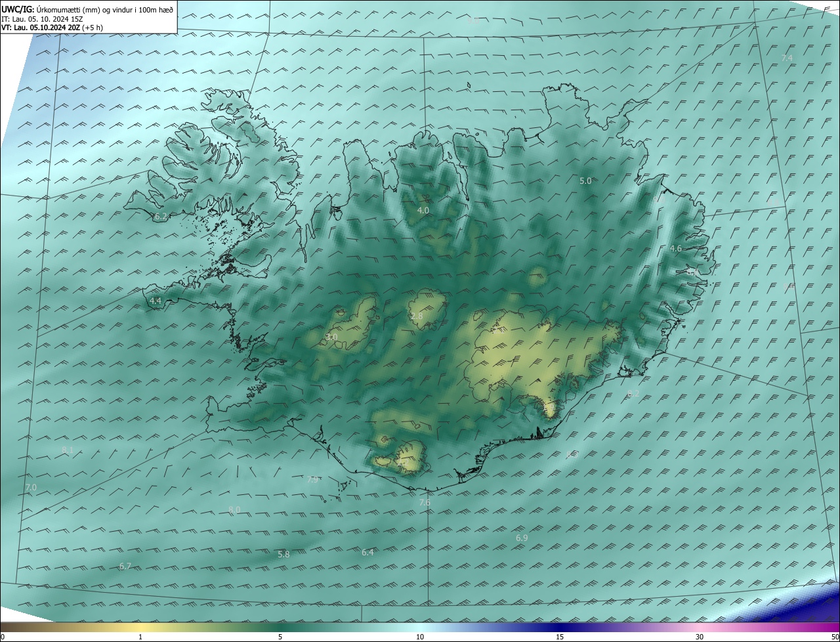Click the 7.9 value label on the map
Screen dimensions: 840x642
pos(313,480)
